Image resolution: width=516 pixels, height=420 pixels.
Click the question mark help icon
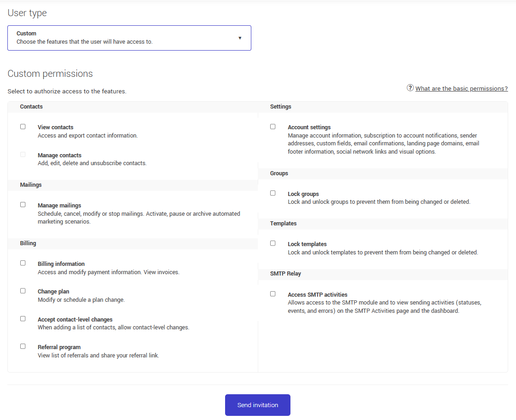pos(409,88)
